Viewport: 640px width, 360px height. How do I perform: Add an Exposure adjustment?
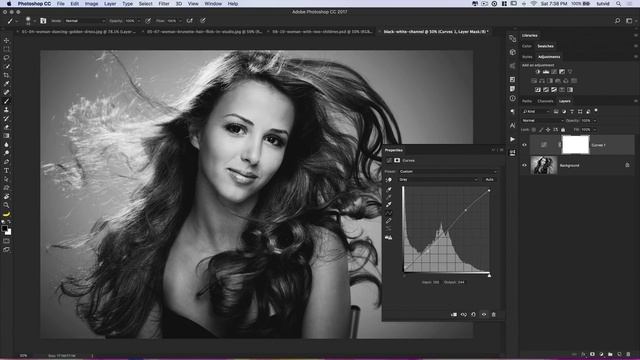562,72
